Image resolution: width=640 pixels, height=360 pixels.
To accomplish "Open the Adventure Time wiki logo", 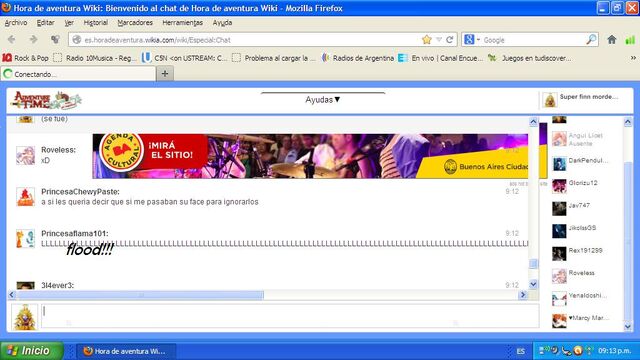I will click(x=46, y=100).
